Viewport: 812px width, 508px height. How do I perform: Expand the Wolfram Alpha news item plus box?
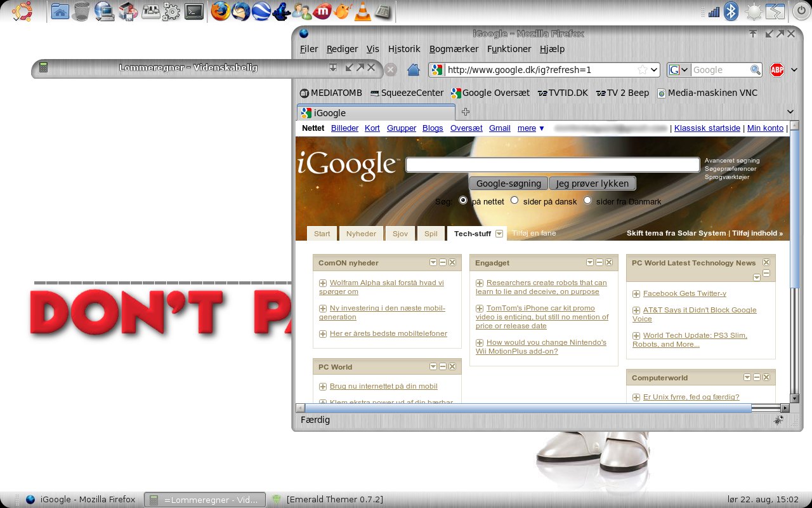tap(323, 283)
